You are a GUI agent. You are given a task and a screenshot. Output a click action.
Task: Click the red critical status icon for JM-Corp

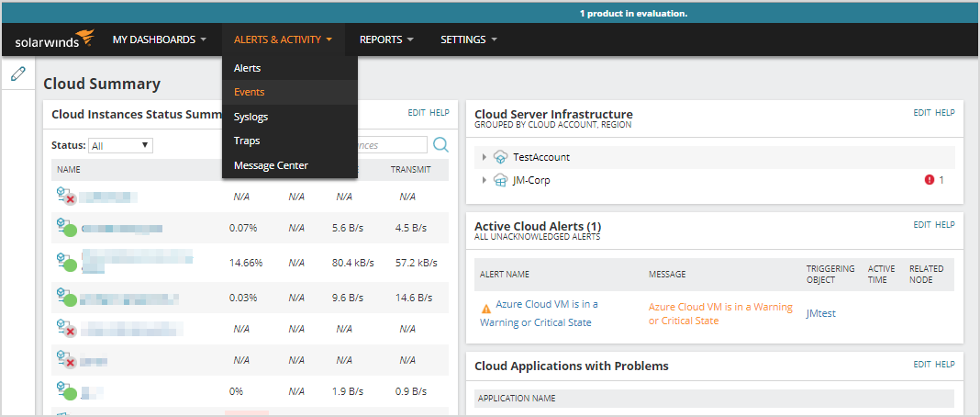click(929, 180)
